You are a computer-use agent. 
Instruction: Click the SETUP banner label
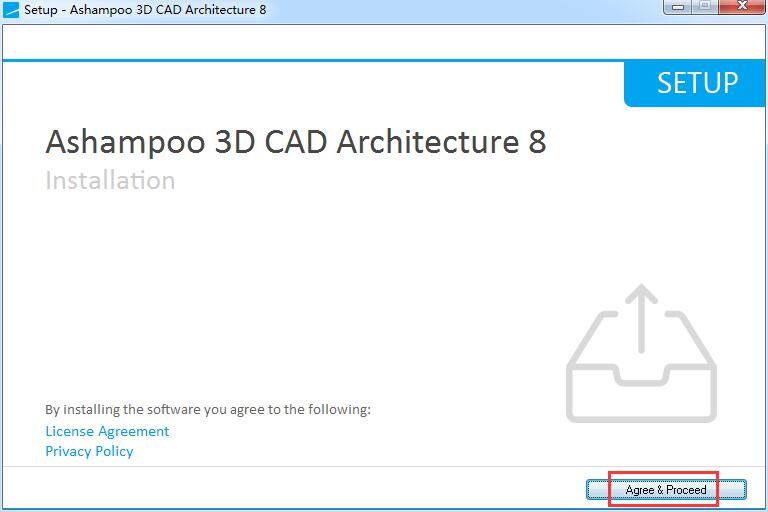click(x=697, y=83)
